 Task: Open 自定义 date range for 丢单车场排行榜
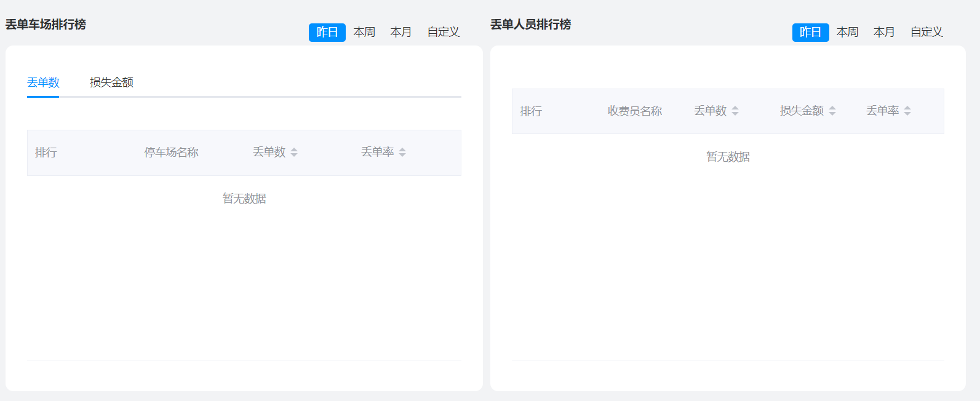(x=443, y=32)
